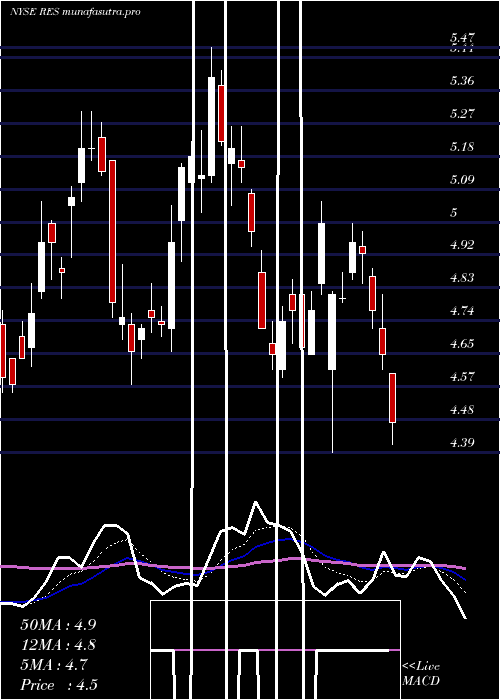This screenshot has height=700, width=500.
Task: Click the 5MA : 4.7 value
Action: click(x=54, y=665)
